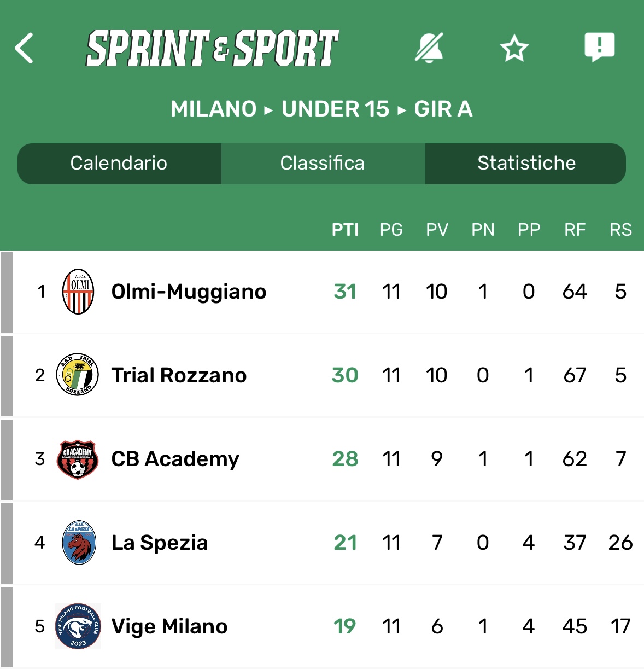Open the CB Academy team name
This screenshot has width=644, height=669.
click(x=175, y=459)
